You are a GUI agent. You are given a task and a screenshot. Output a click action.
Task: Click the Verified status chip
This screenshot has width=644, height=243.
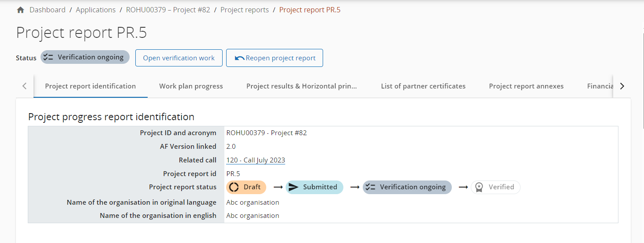pyautogui.click(x=495, y=187)
